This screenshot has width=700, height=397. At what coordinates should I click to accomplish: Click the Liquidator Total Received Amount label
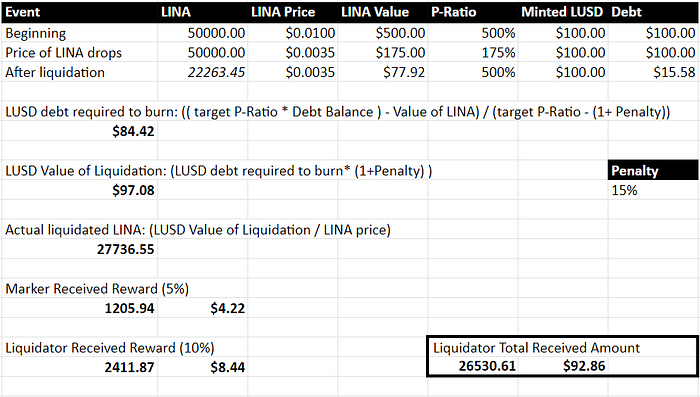[x=536, y=347]
